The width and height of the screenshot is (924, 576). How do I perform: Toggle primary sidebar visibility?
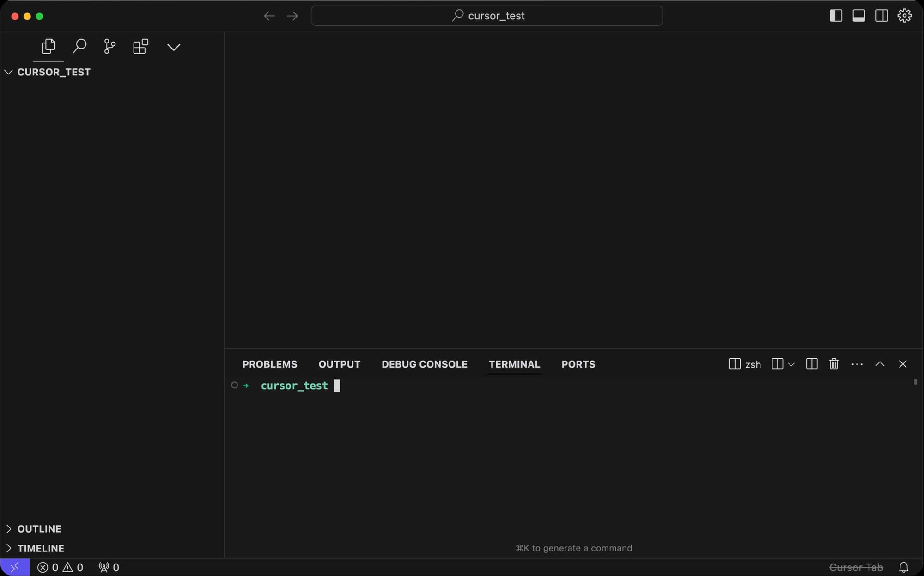836,16
